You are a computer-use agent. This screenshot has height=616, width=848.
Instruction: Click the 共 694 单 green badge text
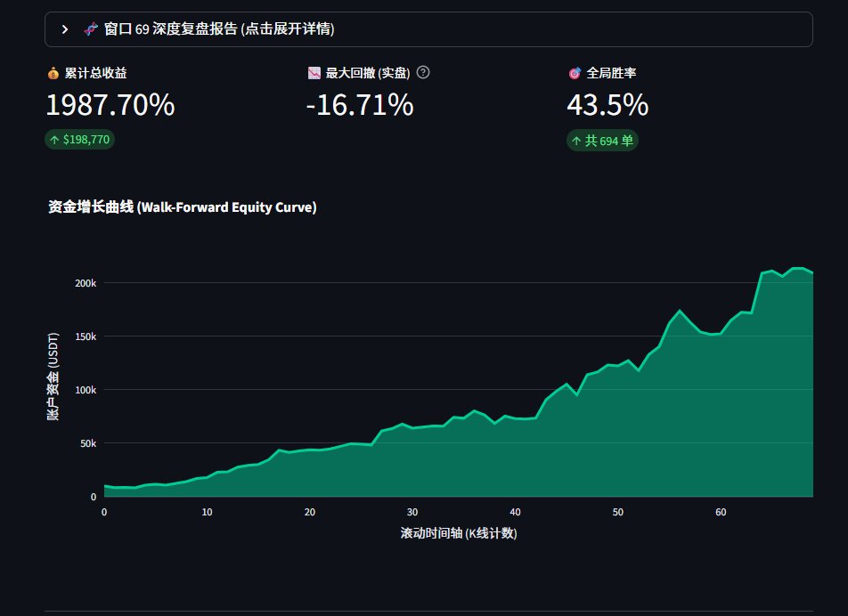coord(608,141)
